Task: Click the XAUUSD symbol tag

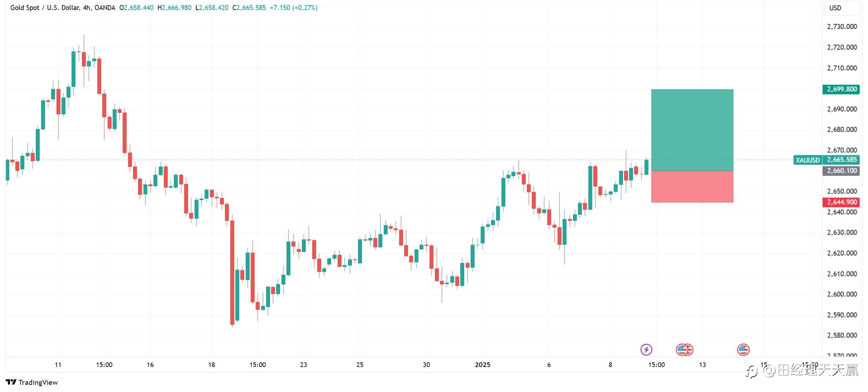Action: coord(808,160)
